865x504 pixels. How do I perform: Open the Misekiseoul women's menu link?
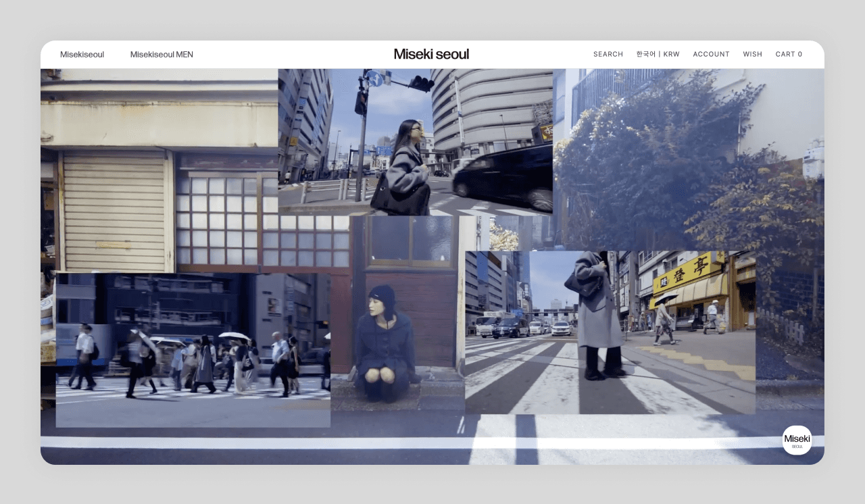coord(82,54)
